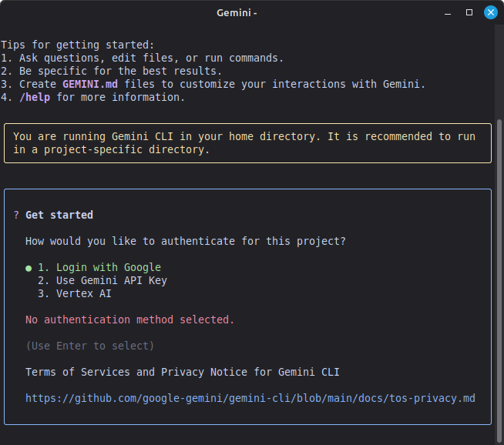Open the tos-privacy.md GitHub link
Viewport: 504px width, 445px height.
point(250,398)
